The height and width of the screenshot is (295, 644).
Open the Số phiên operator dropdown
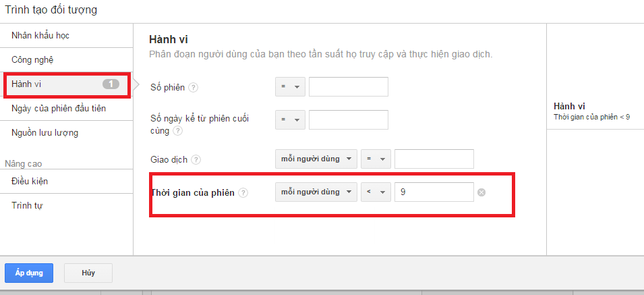tap(291, 87)
